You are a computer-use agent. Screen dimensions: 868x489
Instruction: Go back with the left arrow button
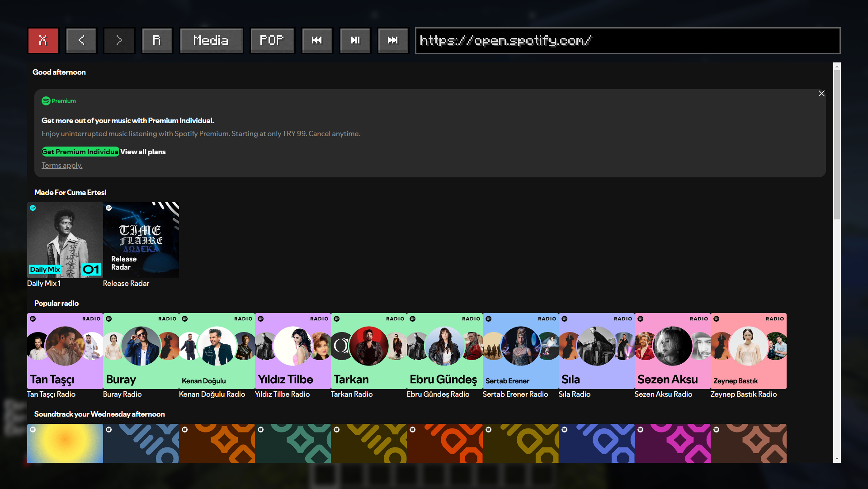pyautogui.click(x=81, y=41)
